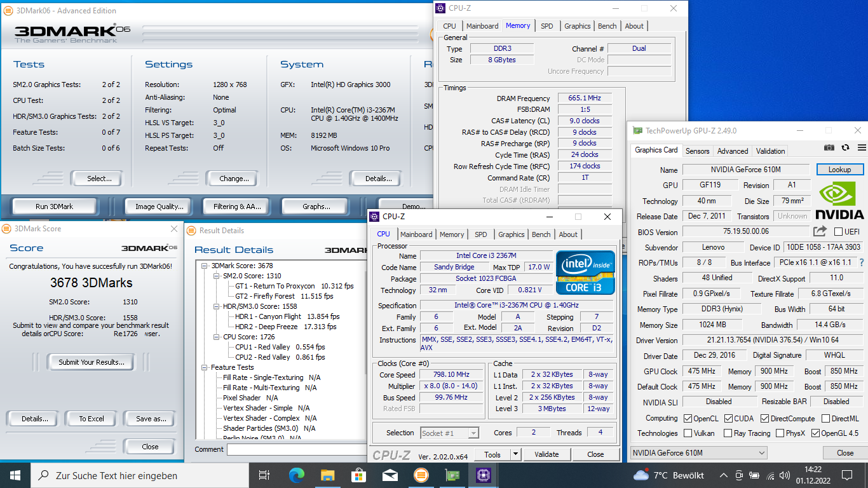The height and width of the screenshot is (488, 868).
Task: Toggle the Ray Tracing checkbox
Action: [728, 433]
